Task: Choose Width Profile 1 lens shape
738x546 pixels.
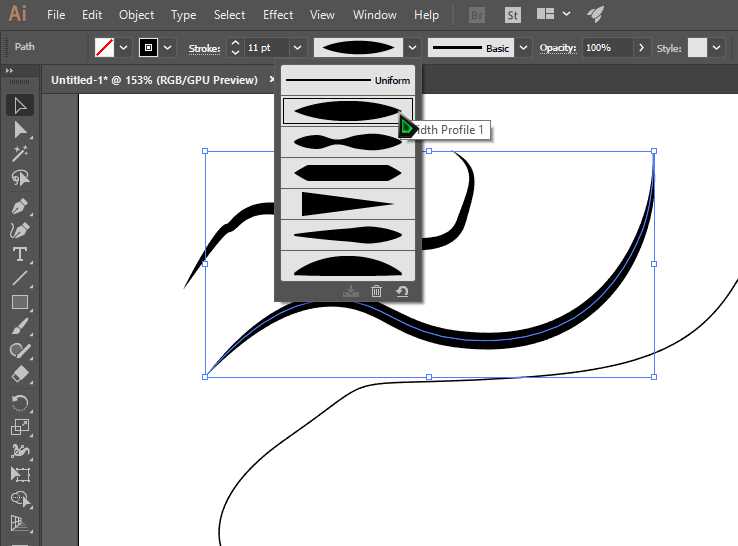Action: [348, 112]
